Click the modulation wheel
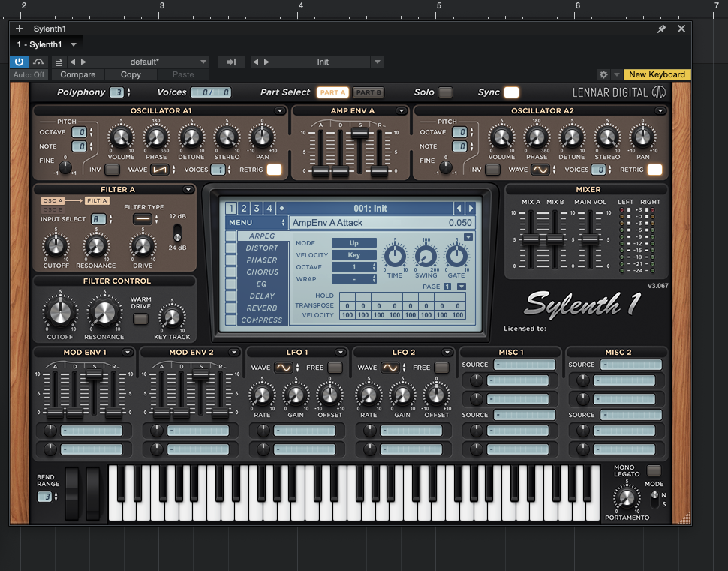The height and width of the screenshot is (571, 728). (x=93, y=493)
